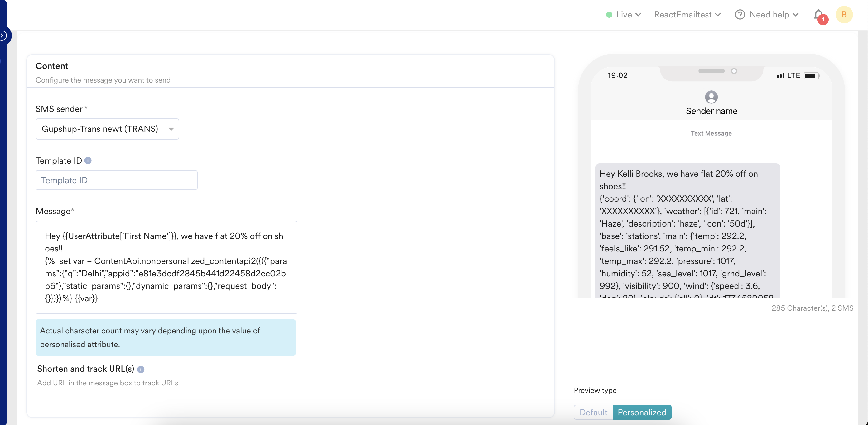Click into the Template ID field
Image resolution: width=868 pixels, height=425 pixels.
click(116, 180)
